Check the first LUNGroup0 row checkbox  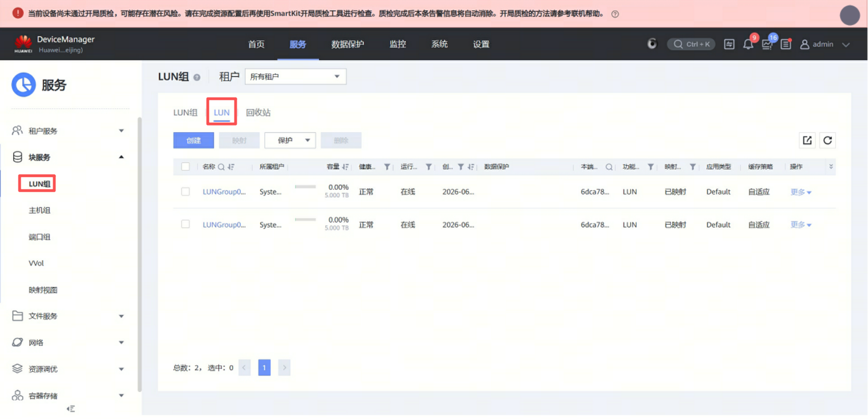186,192
